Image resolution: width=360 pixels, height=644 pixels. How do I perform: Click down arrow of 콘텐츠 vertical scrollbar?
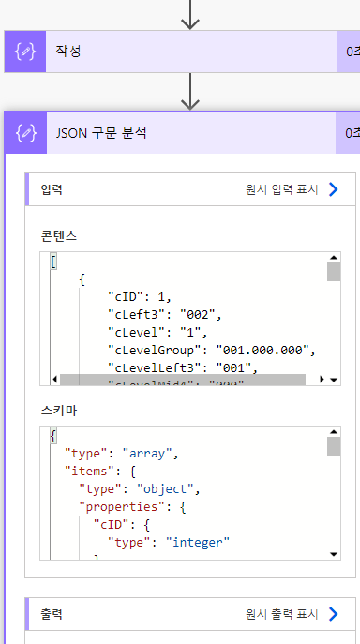(x=334, y=380)
